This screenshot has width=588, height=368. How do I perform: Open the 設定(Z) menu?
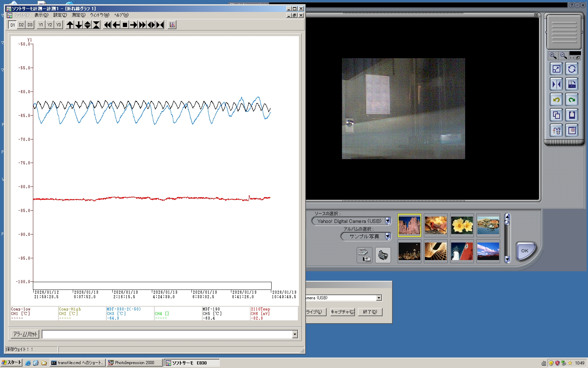coord(60,15)
